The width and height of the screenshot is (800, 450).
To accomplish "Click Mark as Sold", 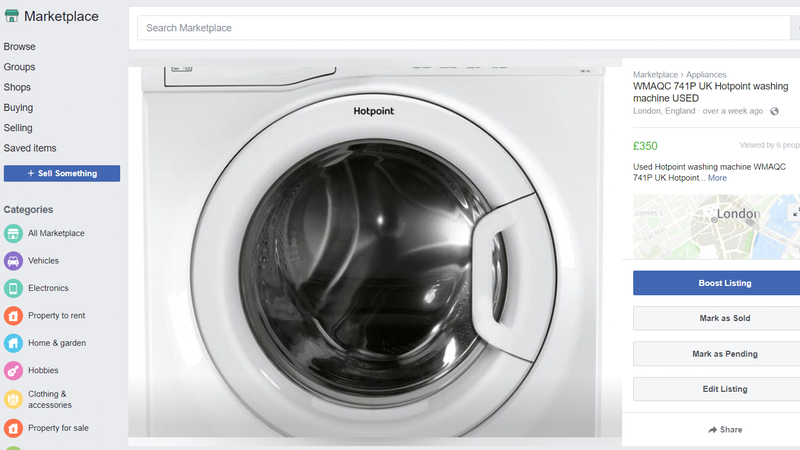I will pos(716,318).
